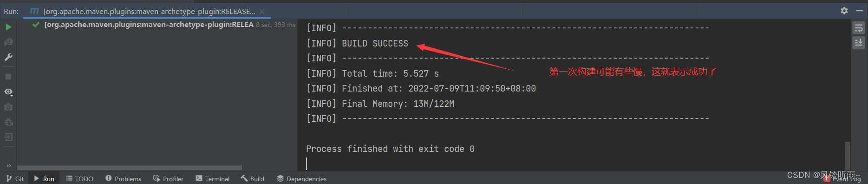Click the exit arrow icon in left toolbar
The image size is (868, 184).
pos(8,137)
